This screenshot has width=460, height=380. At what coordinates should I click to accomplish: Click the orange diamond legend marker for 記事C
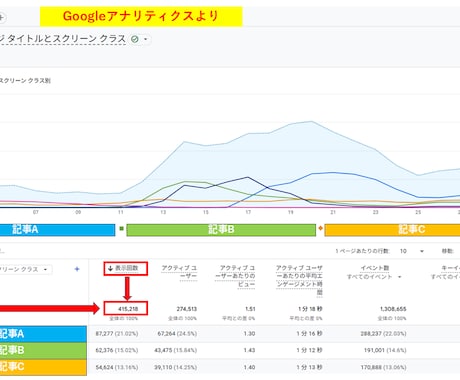tap(320, 228)
